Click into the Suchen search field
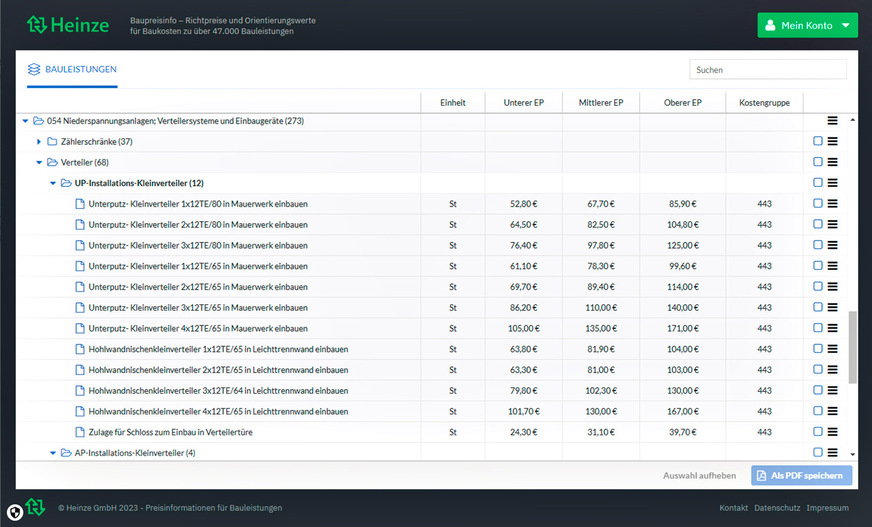This screenshot has height=527, width=872. point(767,70)
